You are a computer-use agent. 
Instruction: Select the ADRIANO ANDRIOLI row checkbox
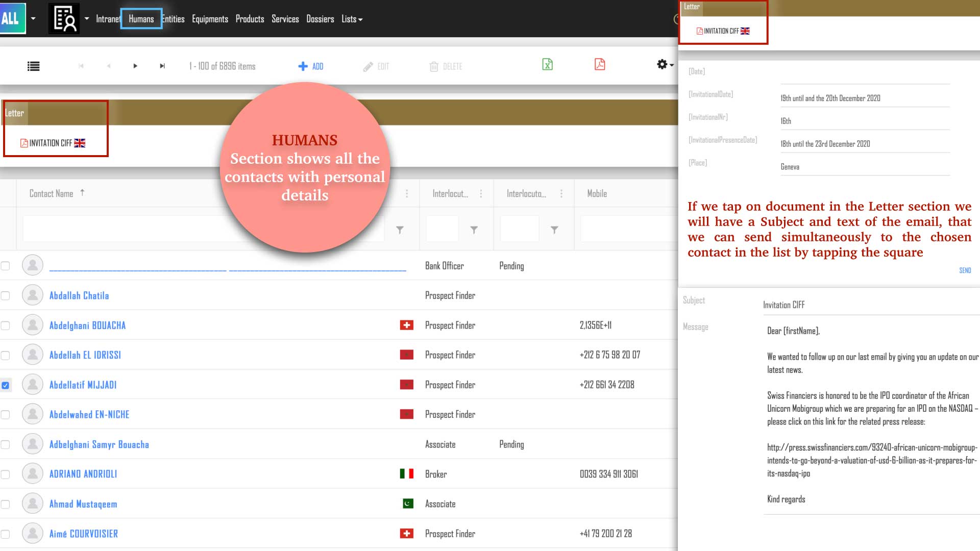(6, 474)
